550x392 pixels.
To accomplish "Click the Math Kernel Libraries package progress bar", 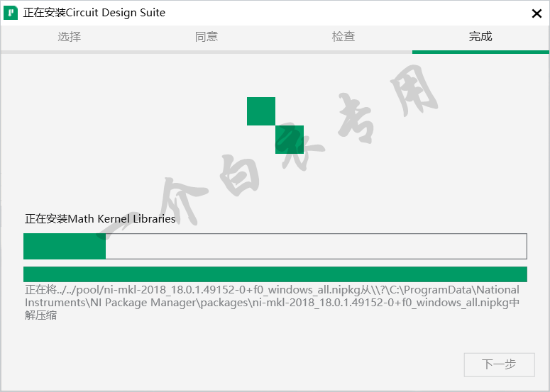I will click(275, 246).
